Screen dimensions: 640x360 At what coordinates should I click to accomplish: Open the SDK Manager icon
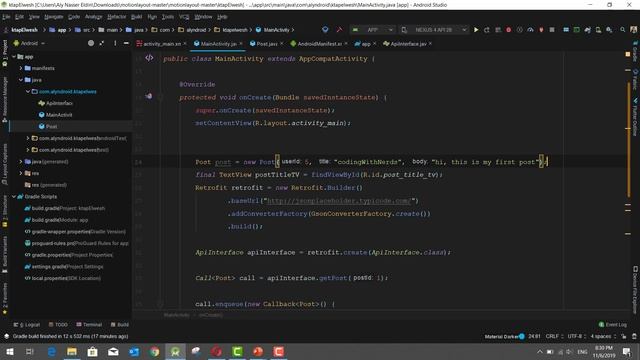point(609,30)
